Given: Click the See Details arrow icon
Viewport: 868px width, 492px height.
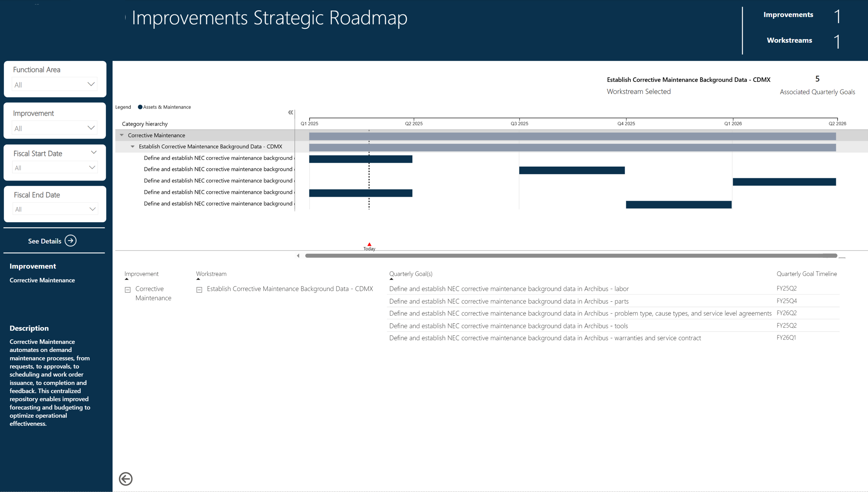Looking at the screenshot, I should coord(71,241).
